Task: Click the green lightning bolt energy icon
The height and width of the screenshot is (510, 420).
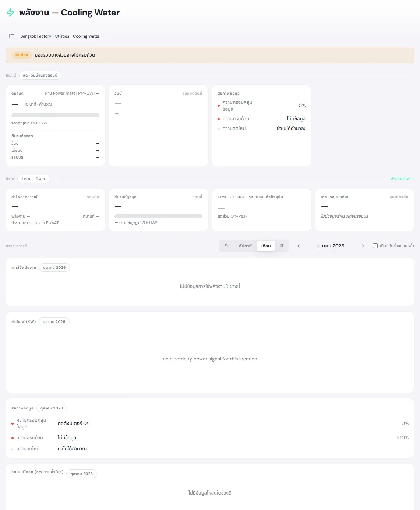Action: click(10, 13)
